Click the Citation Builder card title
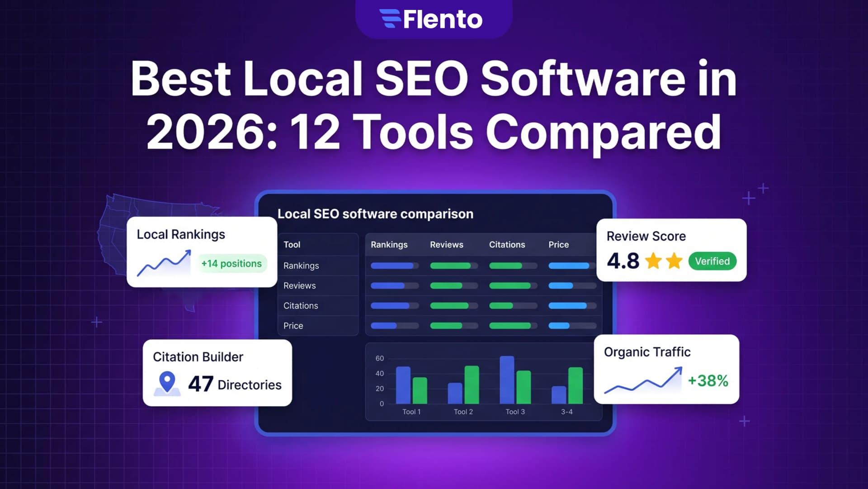Screen dimensions: 868x489 pos(198,357)
